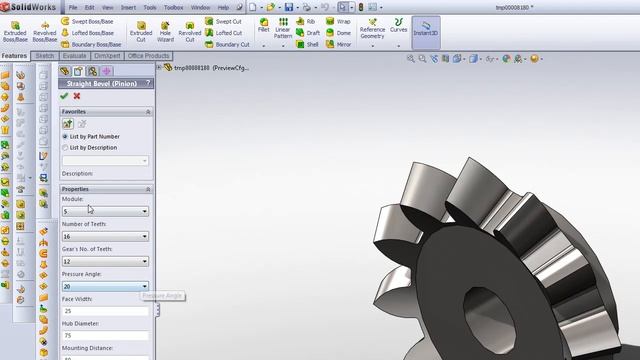Expand Linear Pattern dropdown arrow

[283, 46]
